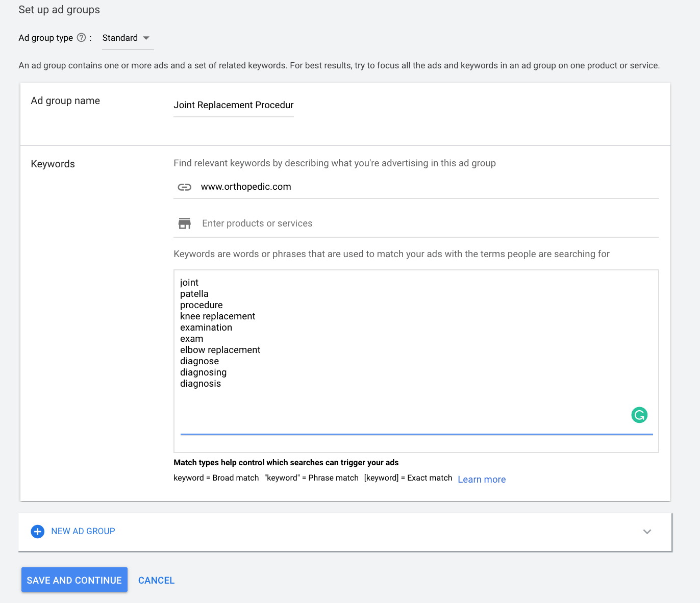The height and width of the screenshot is (603, 700).
Task: Focus the Joint Replacement Procedur name field
Action: (x=233, y=105)
